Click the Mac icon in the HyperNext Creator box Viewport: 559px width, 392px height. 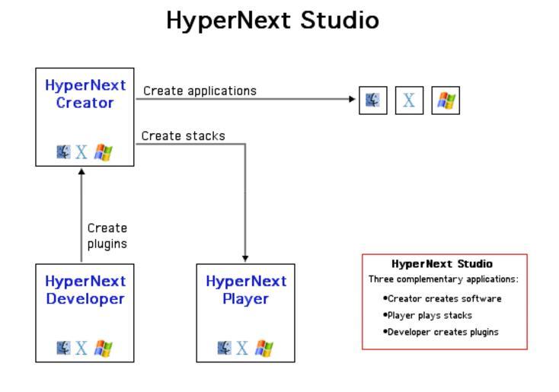pyautogui.click(x=64, y=152)
